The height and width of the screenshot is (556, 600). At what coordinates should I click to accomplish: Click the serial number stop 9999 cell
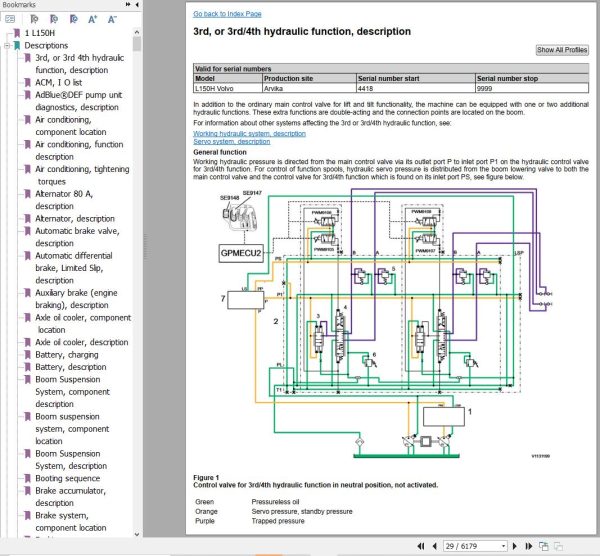point(532,88)
